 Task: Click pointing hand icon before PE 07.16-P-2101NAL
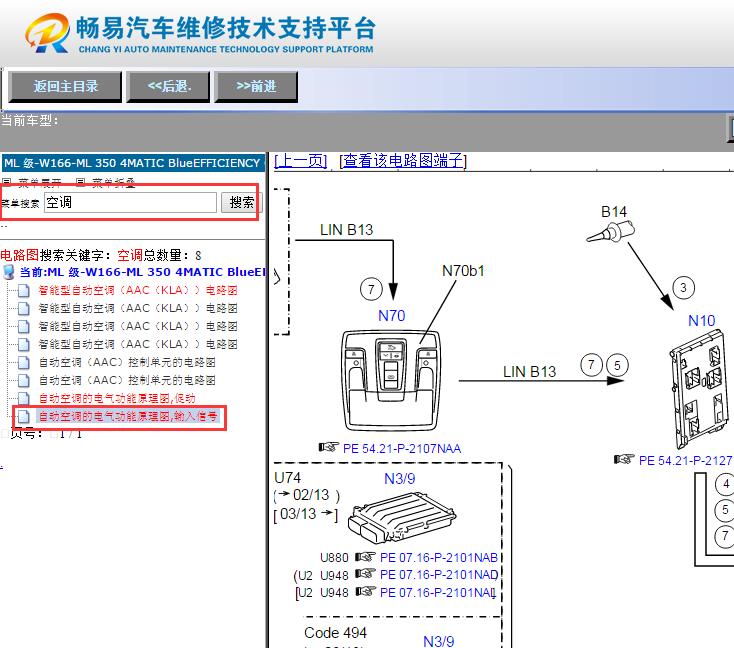pos(366,592)
